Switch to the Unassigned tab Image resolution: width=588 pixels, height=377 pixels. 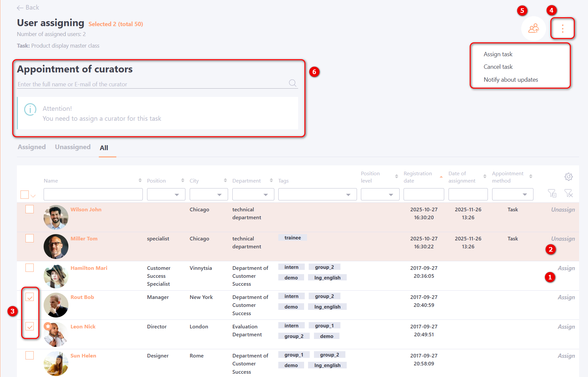click(73, 147)
